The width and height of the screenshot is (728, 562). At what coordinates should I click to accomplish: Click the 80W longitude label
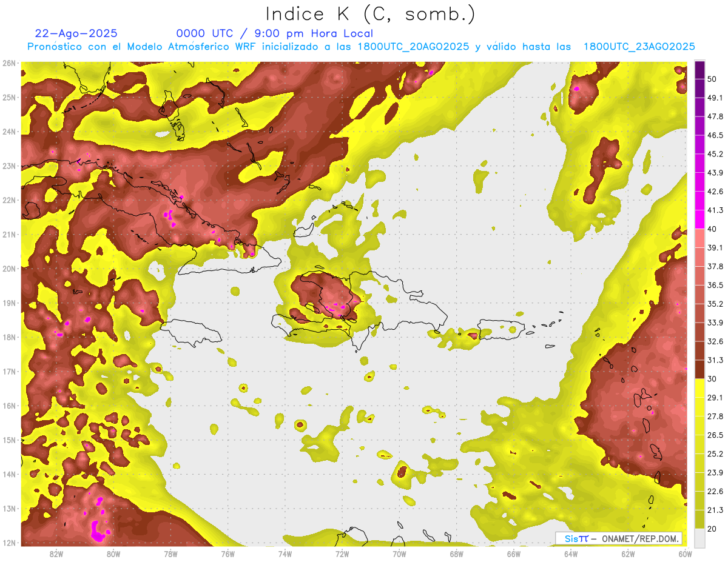tap(113, 554)
